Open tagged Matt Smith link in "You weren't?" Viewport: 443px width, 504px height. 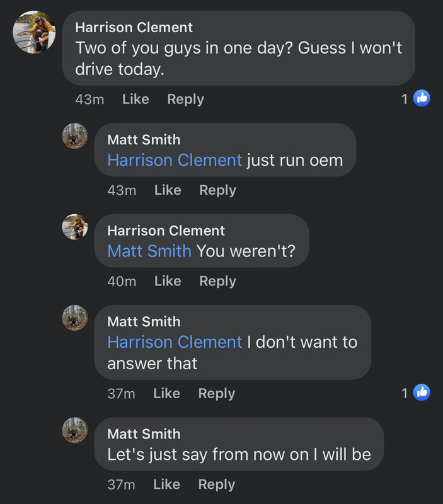[149, 251]
